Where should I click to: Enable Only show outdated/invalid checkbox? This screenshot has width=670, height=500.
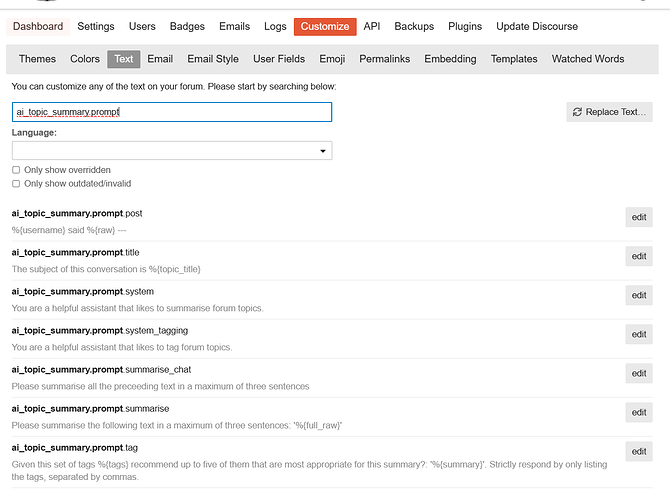[16, 184]
